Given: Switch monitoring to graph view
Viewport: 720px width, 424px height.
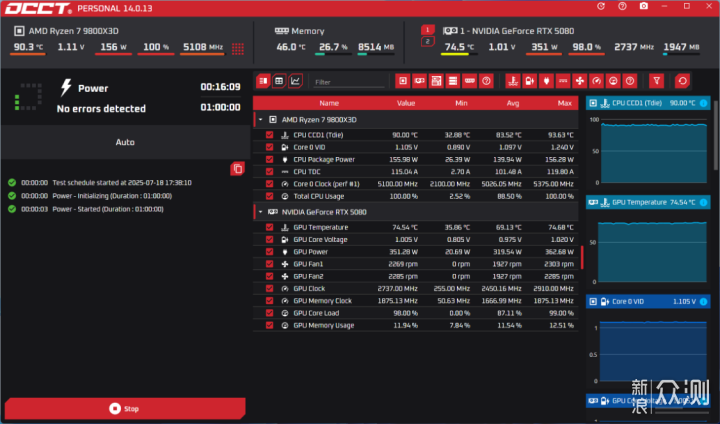Looking at the screenshot, I should (295, 81).
